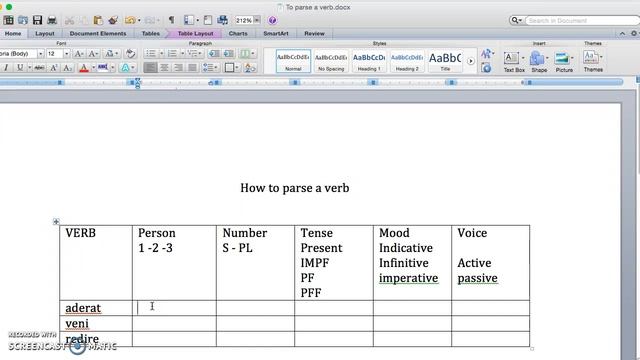Open the Document Elements tab
640x360 pixels.
click(x=98, y=33)
